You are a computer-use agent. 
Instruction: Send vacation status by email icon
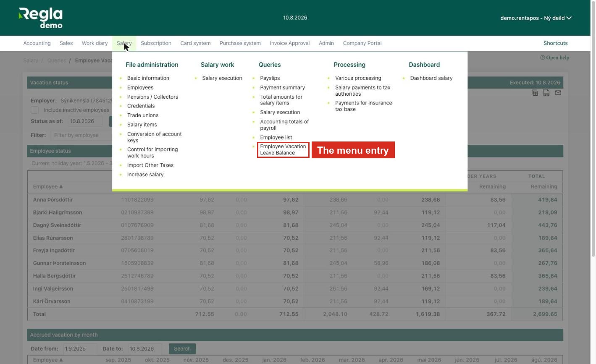(558, 93)
